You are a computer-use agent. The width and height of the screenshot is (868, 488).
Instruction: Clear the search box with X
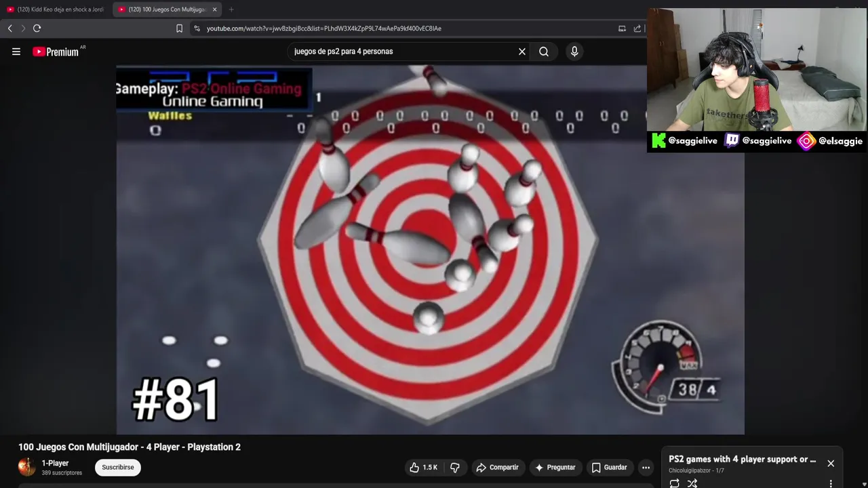[522, 52]
